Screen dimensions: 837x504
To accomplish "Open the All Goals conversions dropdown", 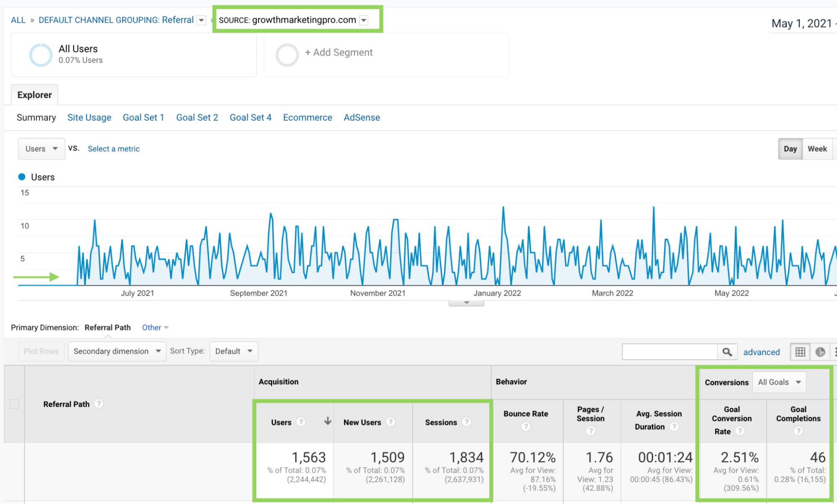I will click(x=779, y=382).
